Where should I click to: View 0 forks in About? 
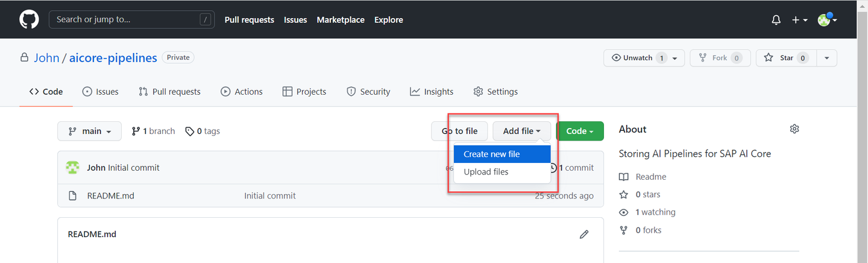coord(640,230)
